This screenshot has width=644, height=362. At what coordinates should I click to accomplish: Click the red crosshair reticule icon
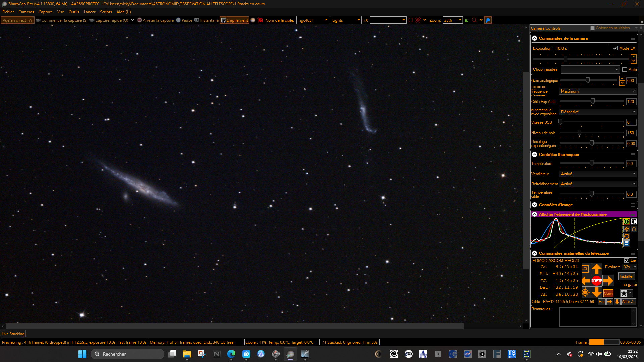pos(418,20)
